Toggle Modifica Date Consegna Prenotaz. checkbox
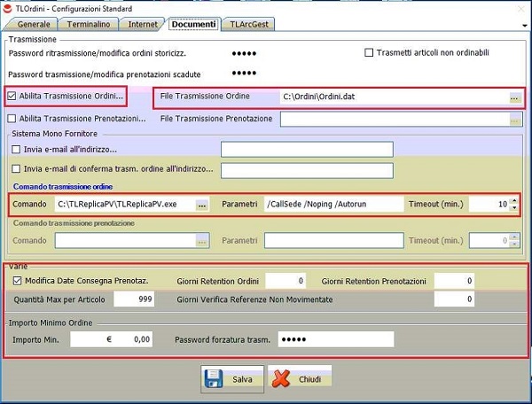This screenshot has width=532, height=404. point(17,281)
